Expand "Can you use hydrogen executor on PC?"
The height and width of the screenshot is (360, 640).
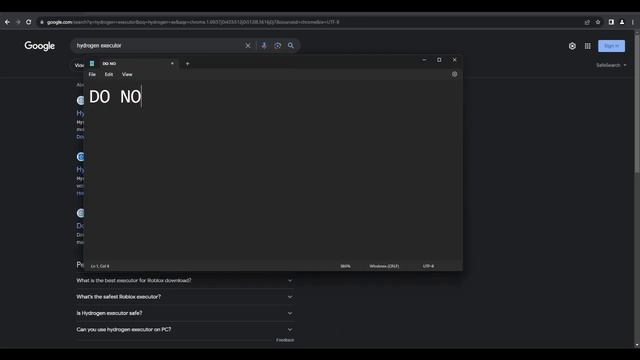(185, 329)
